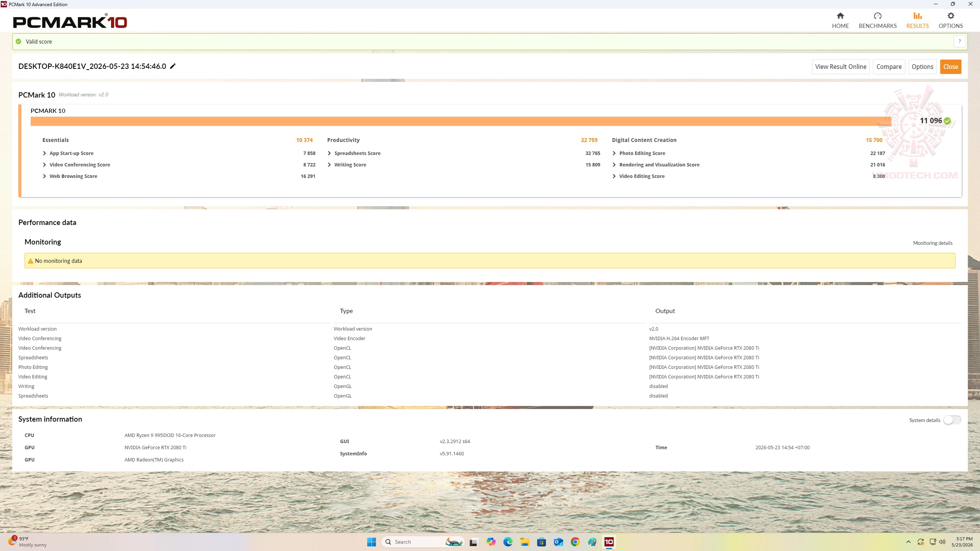
Task: Go to the HOME tab
Action: 840,20
